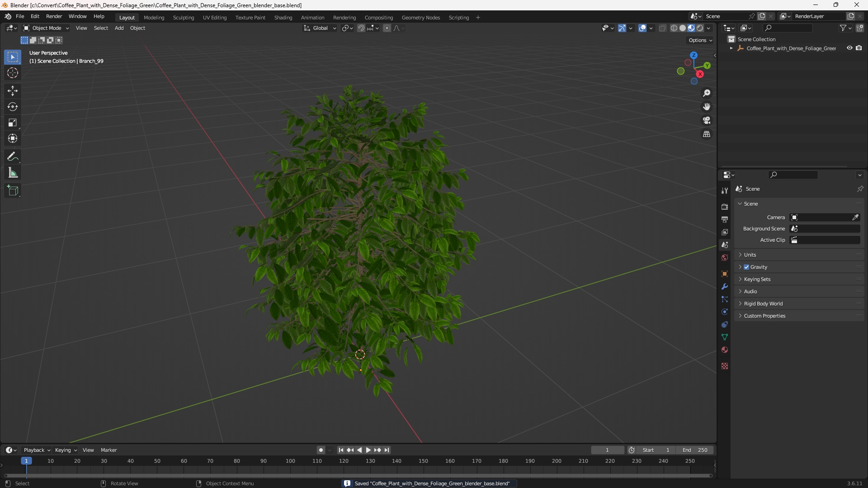Uncheck the Gravity checkbox
The image size is (868, 488).
point(746,267)
